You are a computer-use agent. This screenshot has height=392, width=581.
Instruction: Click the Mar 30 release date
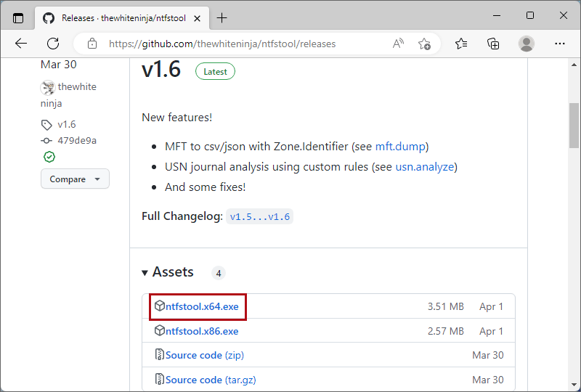pyautogui.click(x=59, y=65)
